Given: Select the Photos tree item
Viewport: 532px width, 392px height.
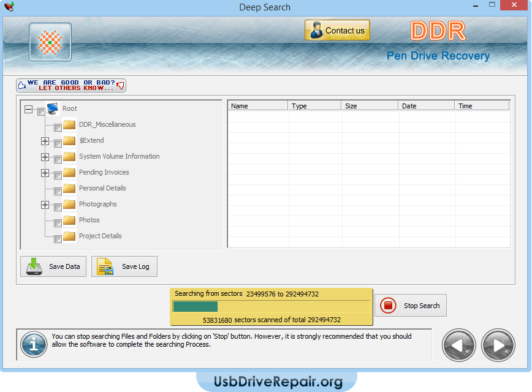Looking at the screenshot, I should click(x=89, y=220).
